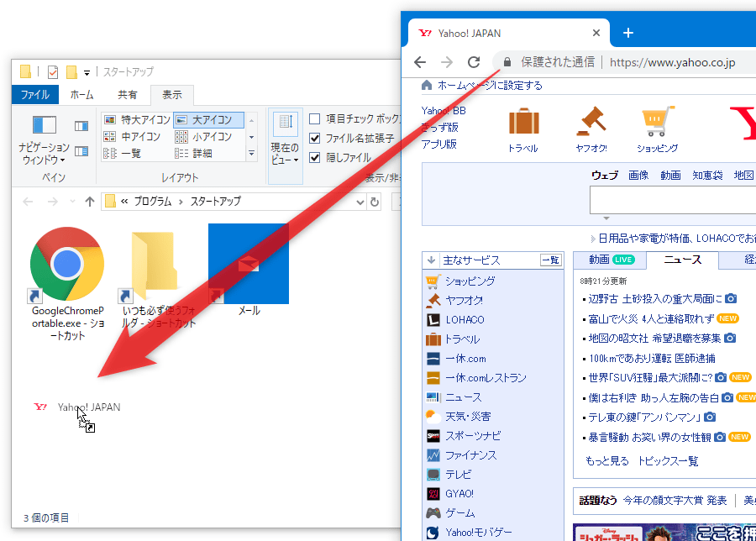The height and width of the screenshot is (541, 756).
Task: Open the 表示 ribbon tab
Action: coord(171,94)
